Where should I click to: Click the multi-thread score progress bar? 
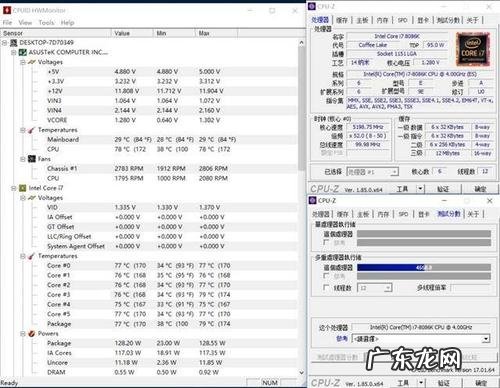(424, 267)
